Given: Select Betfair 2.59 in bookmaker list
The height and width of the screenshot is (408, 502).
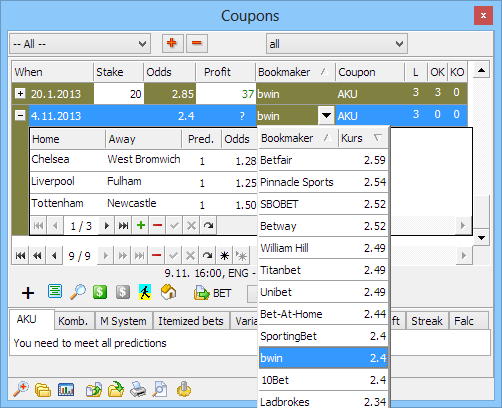Looking at the screenshot, I should pyautogui.click(x=323, y=160).
